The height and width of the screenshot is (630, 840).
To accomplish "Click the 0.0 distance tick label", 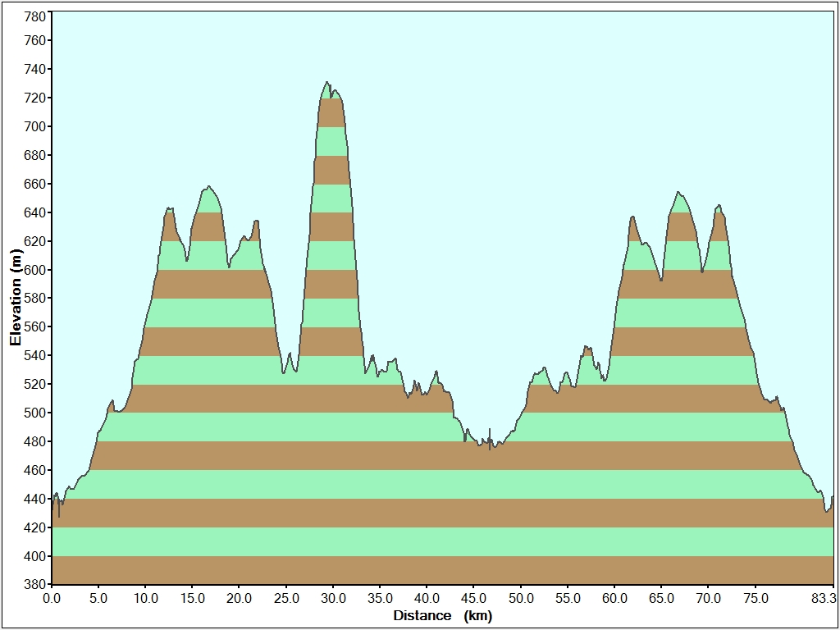I will 52,598.
